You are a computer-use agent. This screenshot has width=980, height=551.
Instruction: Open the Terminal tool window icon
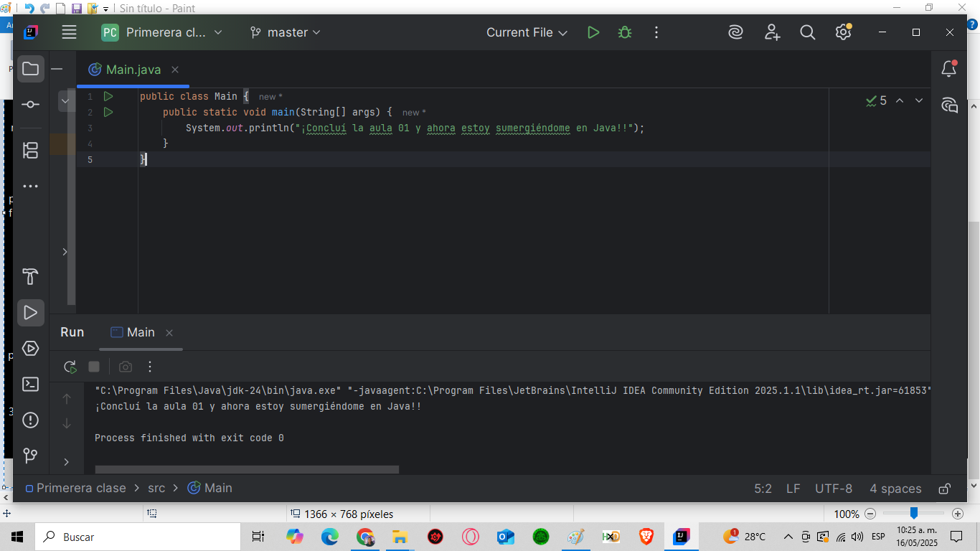tap(30, 385)
